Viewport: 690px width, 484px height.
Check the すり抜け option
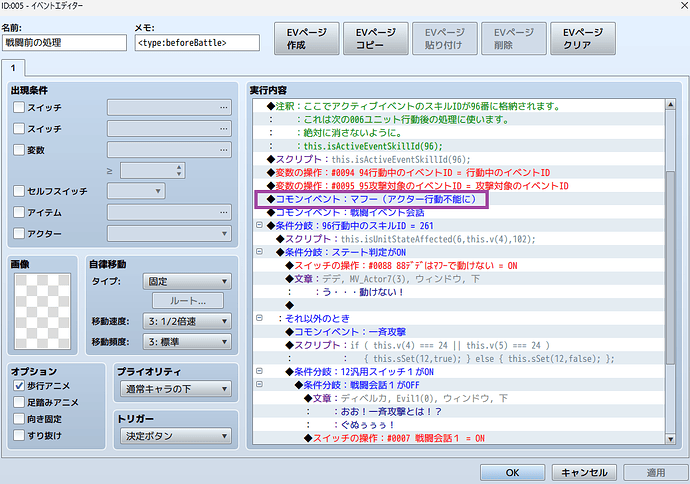(x=19, y=436)
